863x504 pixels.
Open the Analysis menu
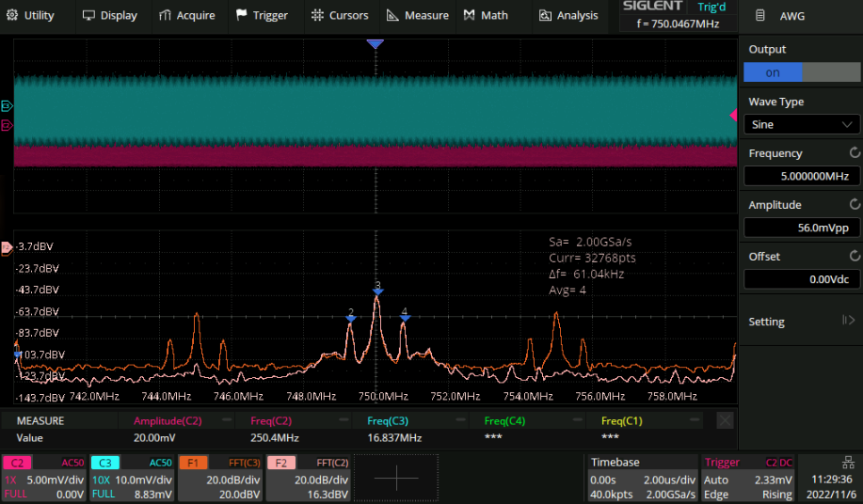point(568,15)
